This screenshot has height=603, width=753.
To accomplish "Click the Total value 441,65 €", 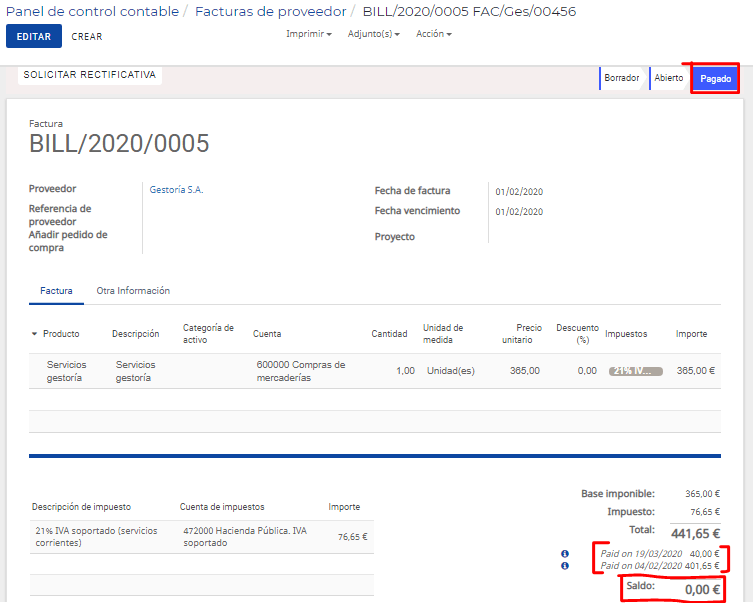I will click(x=695, y=533).
